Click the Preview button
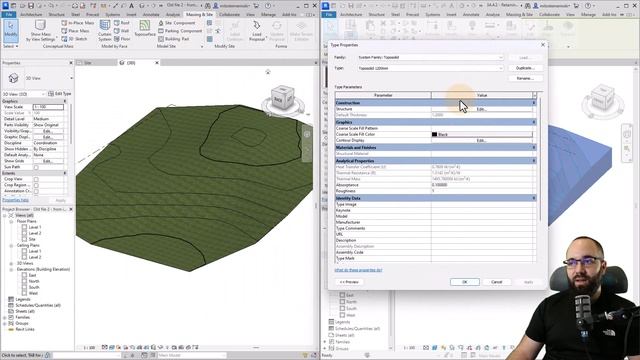The image size is (640, 360). (x=349, y=282)
